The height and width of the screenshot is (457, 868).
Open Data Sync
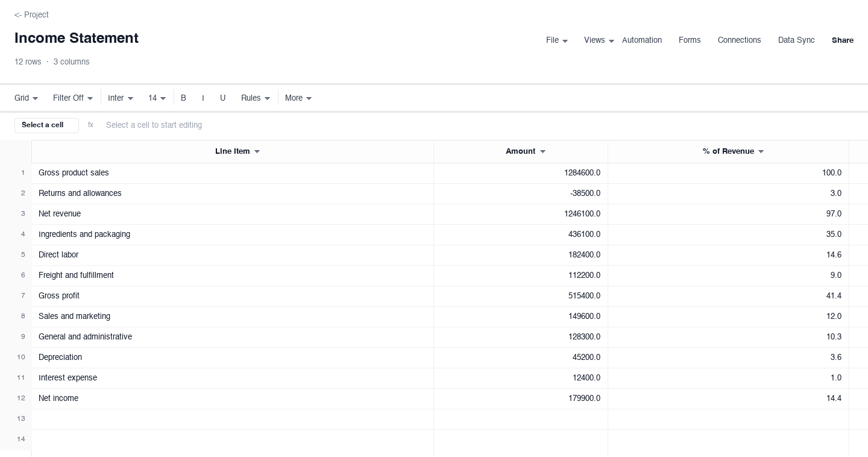coord(796,40)
